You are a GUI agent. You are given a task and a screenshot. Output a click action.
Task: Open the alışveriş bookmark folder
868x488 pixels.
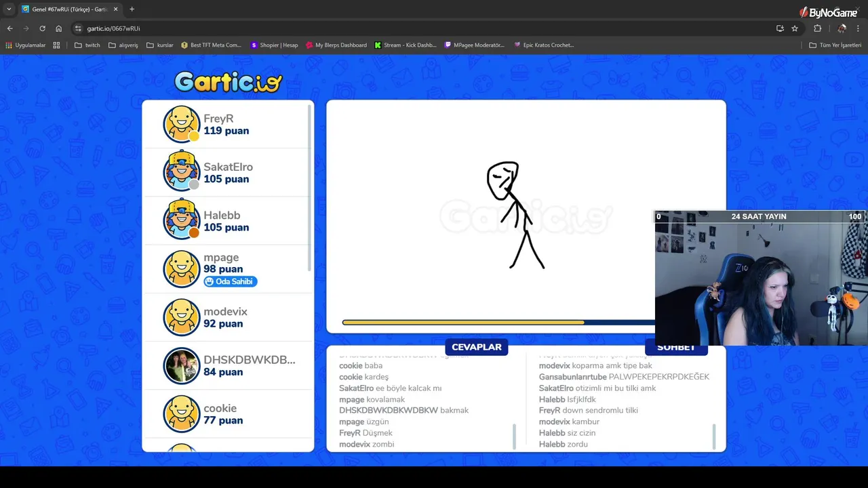coord(123,45)
